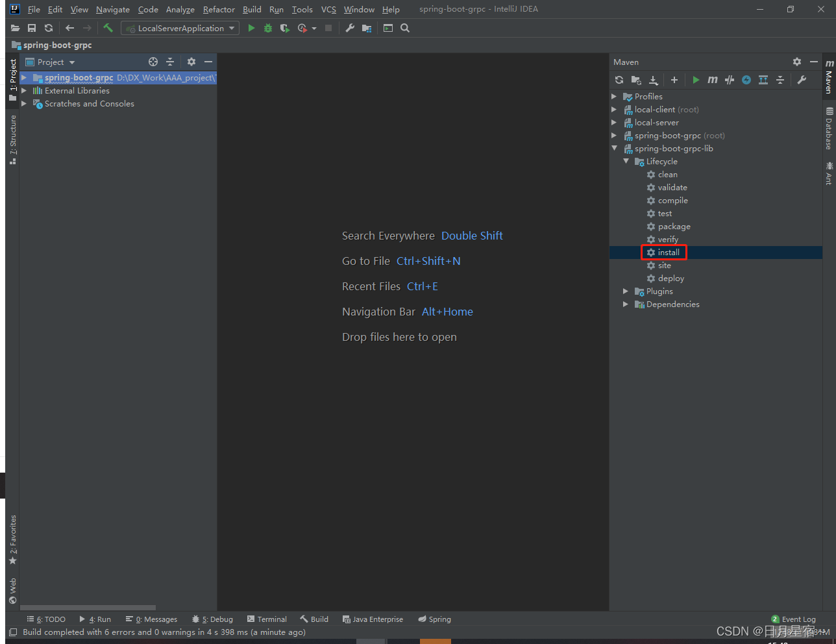
Task: Click the Open file toolbar icon
Action: tap(15, 28)
